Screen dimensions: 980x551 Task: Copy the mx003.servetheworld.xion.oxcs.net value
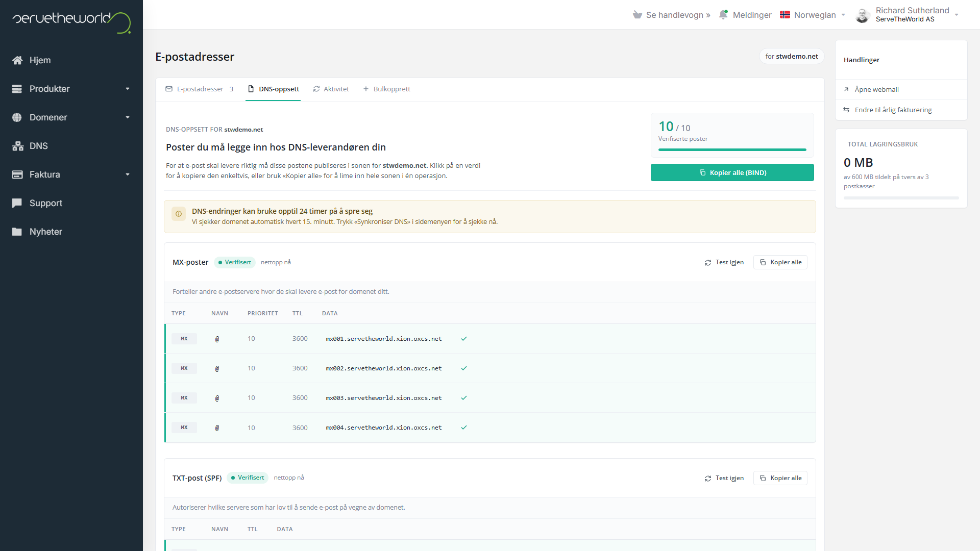click(384, 398)
